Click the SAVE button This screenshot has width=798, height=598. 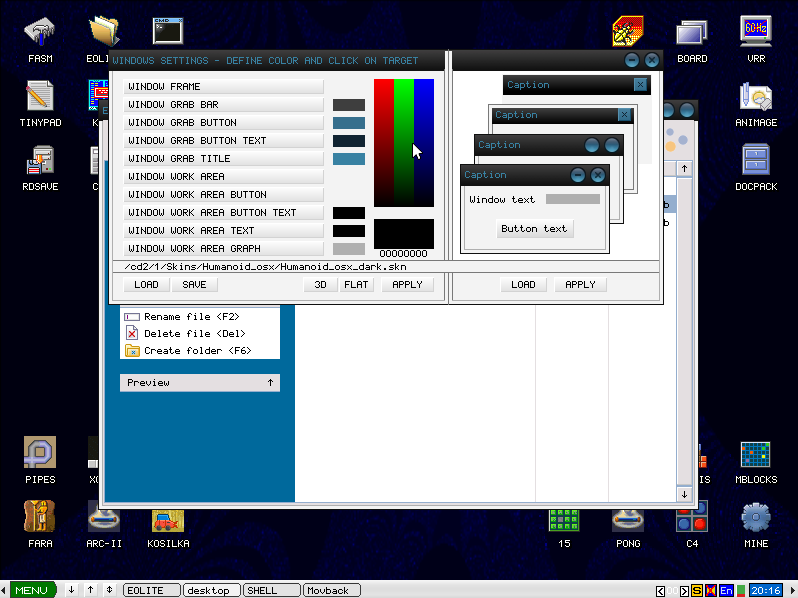point(194,284)
